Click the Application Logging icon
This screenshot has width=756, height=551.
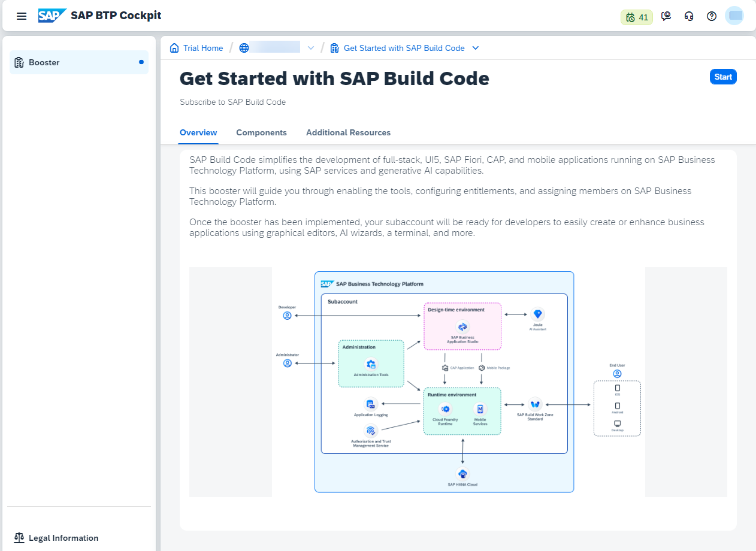pyautogui.click(x=370, y=404)
